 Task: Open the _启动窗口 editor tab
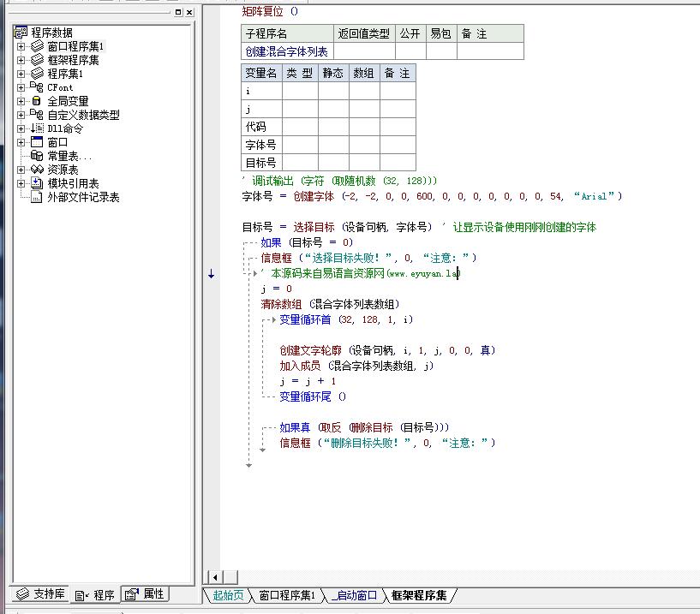356,595
